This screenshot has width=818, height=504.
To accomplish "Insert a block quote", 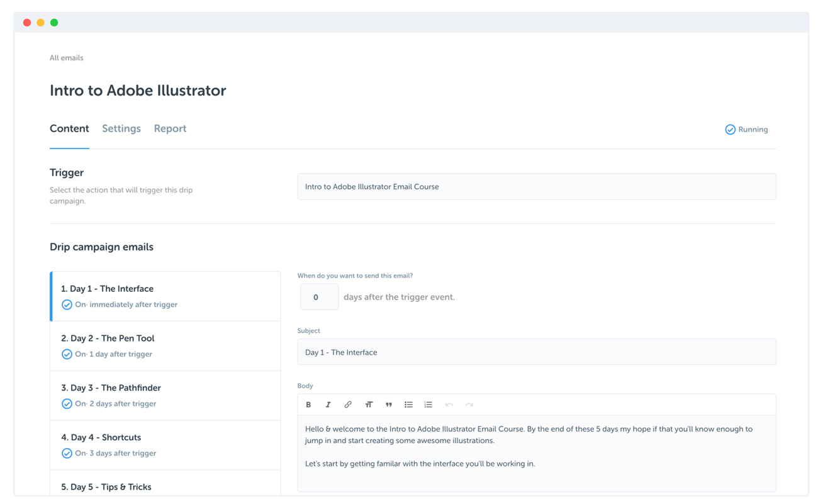I will (x=389, y=405).
